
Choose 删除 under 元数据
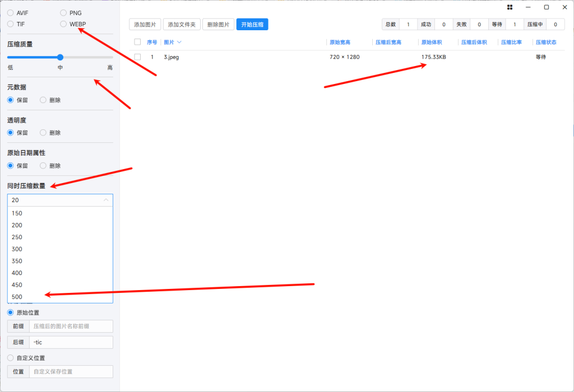[x=43, y=100]
